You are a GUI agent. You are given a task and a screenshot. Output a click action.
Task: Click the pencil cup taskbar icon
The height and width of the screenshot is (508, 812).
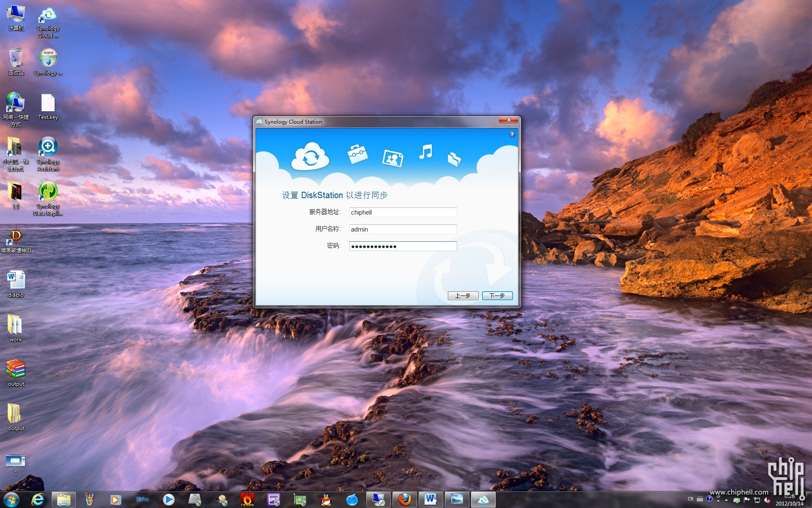point(89,500)
